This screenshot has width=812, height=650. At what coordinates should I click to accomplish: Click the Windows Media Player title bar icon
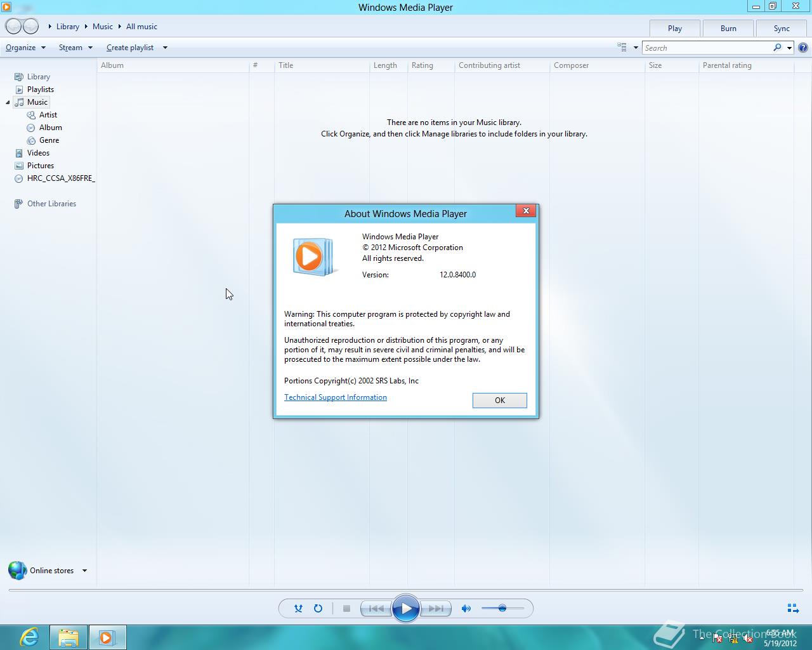[x=6, y=7]
